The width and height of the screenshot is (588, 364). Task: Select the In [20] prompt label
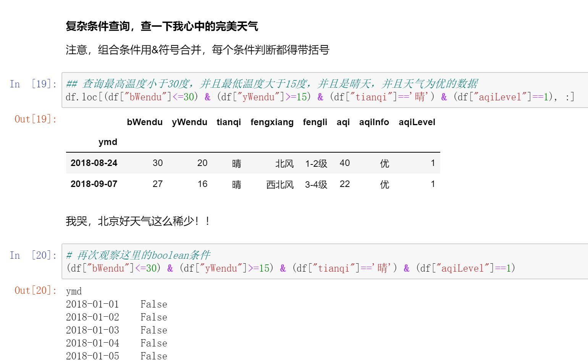[x=33, y=255]
